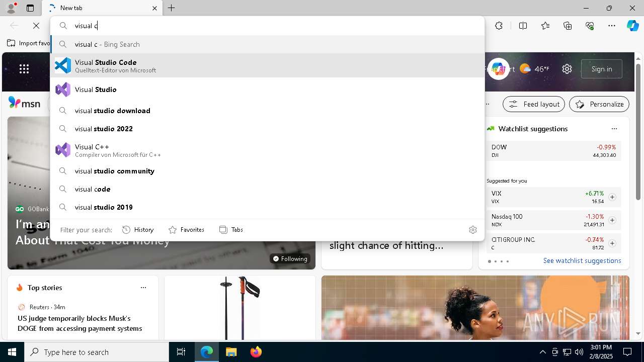Open Settings and more menu
The image size is (644, 362).
[x=612, y=26]
